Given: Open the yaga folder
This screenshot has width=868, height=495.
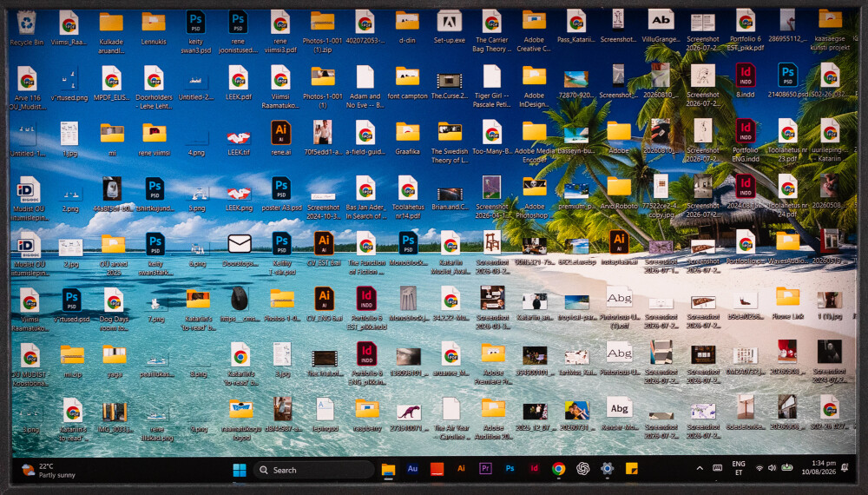Looking at the screenshot, I should pos(114,354).
